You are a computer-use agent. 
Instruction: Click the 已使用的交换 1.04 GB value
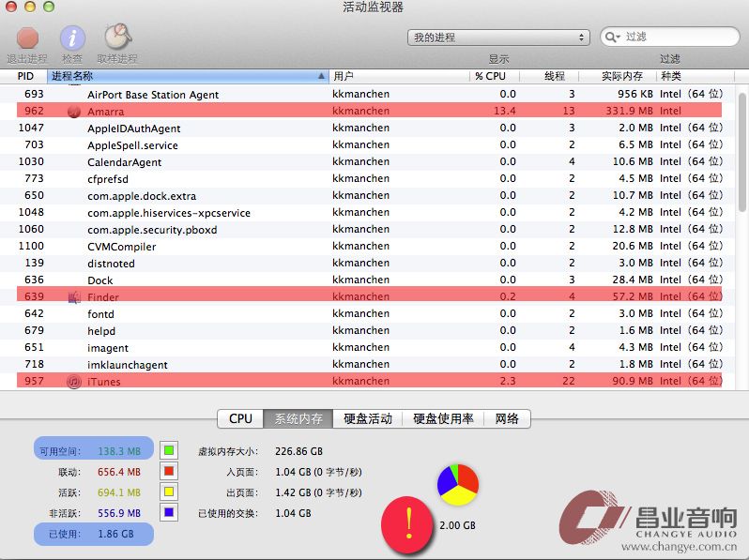pyautogui.click(x=293, y=513)
